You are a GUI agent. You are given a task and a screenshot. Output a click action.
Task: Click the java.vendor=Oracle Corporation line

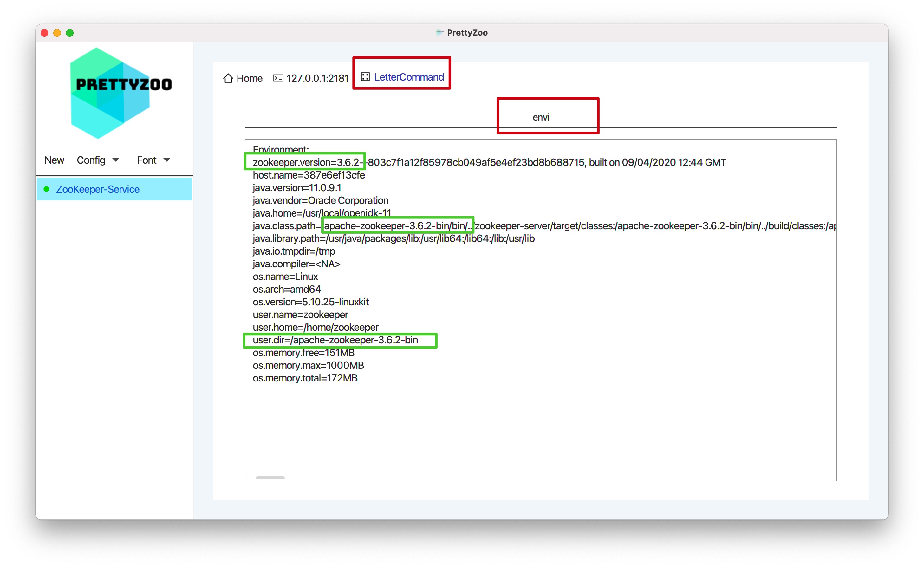coord(321,201)
